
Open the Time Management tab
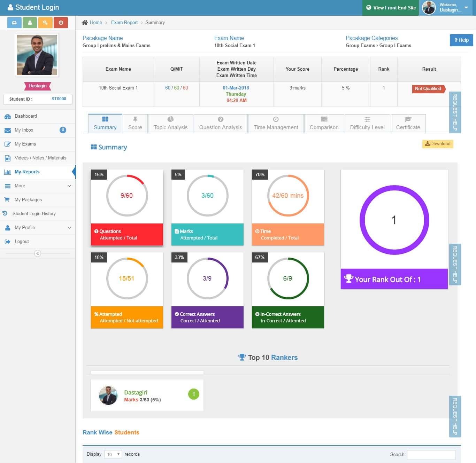tap(276, 124)
